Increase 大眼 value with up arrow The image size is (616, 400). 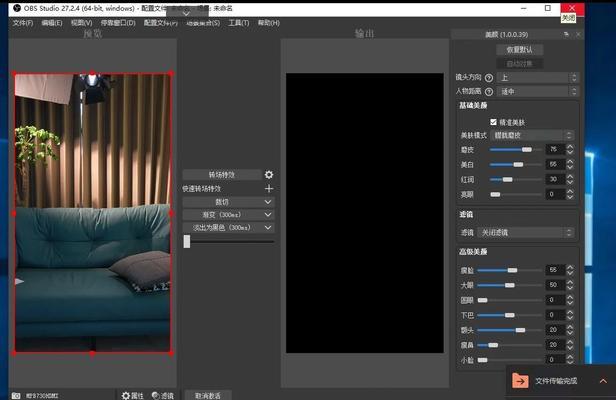[x=570, y=282]
